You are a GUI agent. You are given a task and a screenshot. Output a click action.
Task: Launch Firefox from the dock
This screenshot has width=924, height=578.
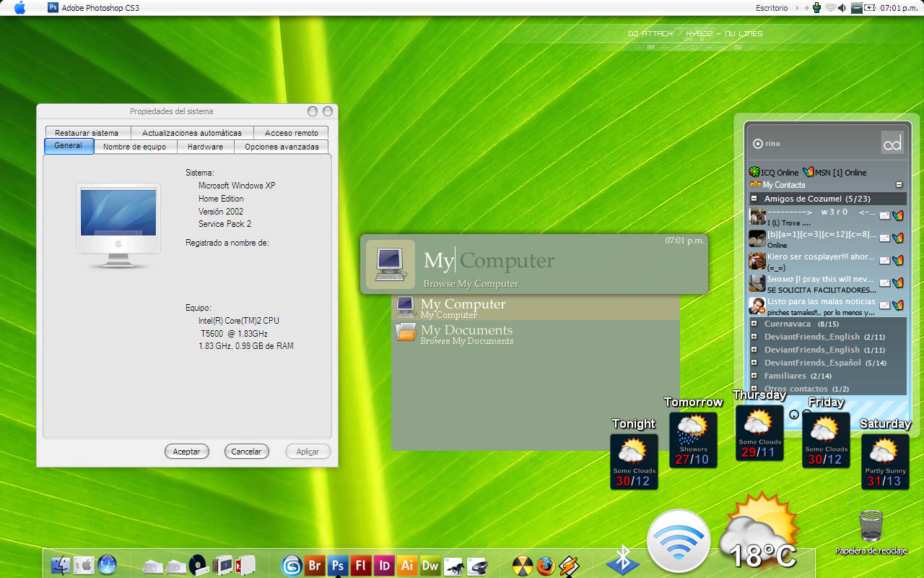click(x=546, y=566)
